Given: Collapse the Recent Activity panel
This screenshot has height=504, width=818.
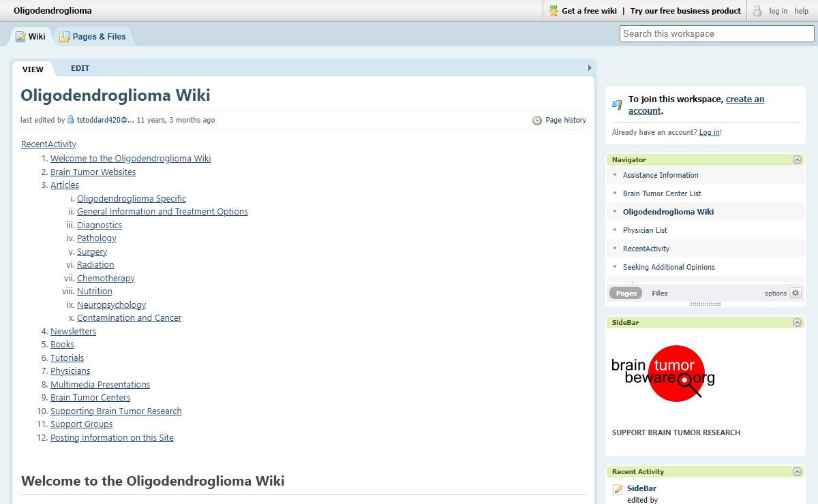Looking at the screenshot, I should click(796, 471).
